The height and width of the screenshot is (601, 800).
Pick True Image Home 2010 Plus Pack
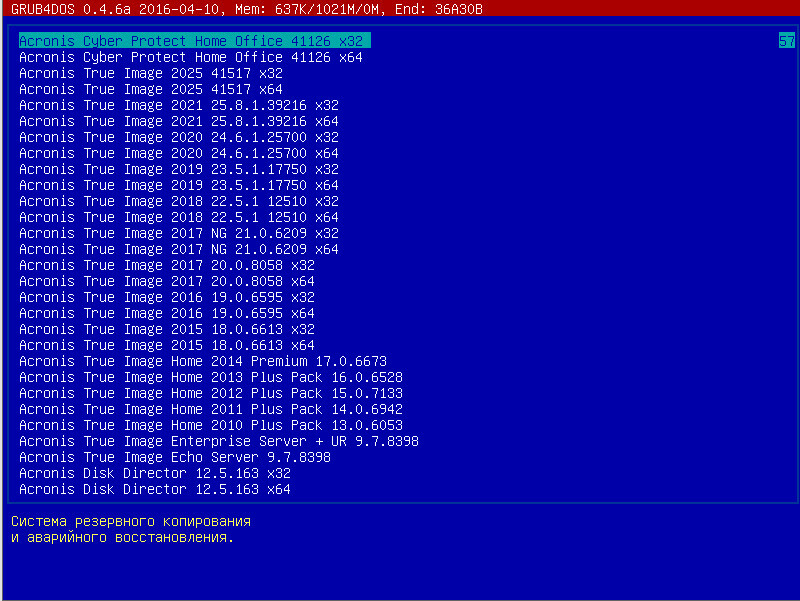point(211,425)
